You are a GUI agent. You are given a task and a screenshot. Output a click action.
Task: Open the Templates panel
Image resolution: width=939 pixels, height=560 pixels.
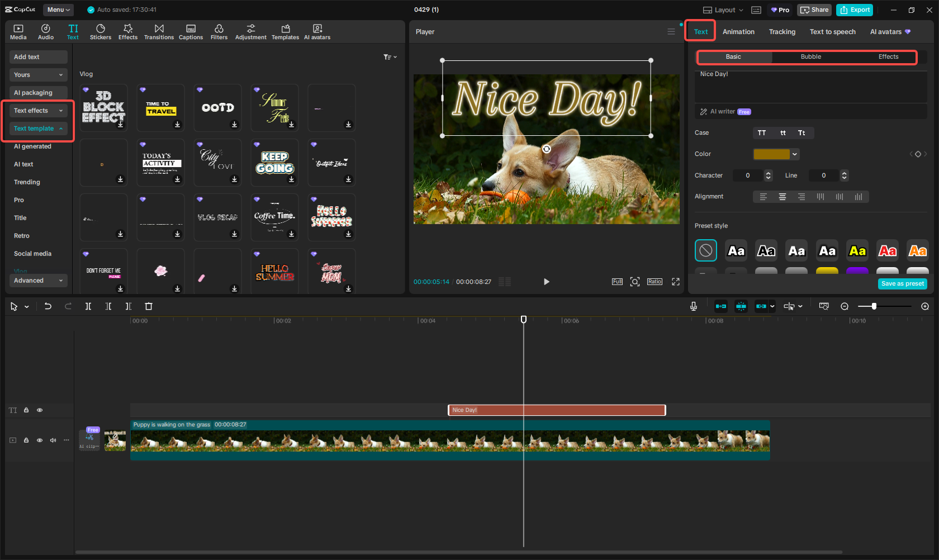click(286, 32)
